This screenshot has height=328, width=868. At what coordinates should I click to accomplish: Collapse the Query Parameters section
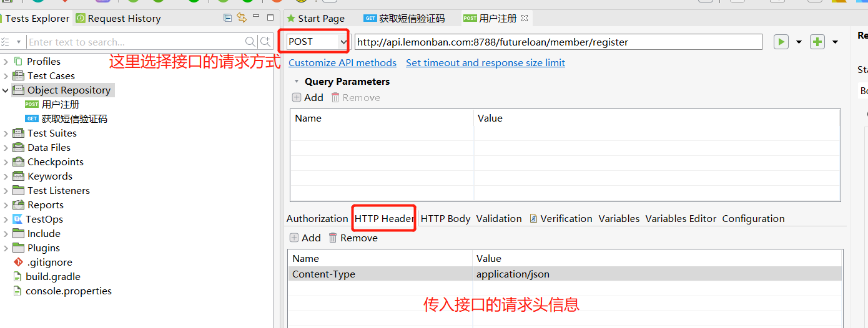[x=297, y=82]
